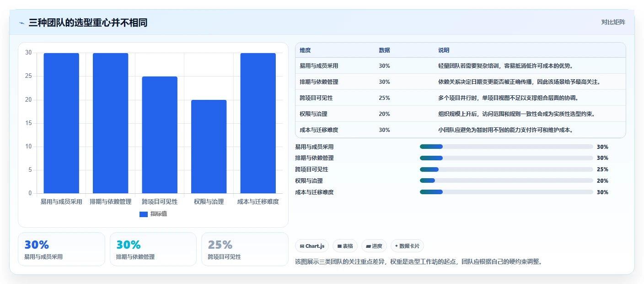
Task: Click the 权限与治理 bar in the chart
Action: [x=209, y=147]
